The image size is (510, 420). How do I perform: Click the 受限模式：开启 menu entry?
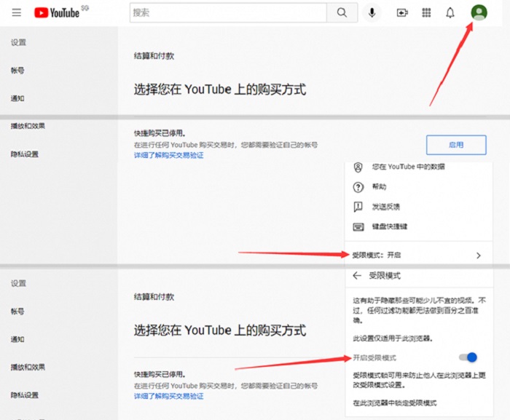pos(419,255)
